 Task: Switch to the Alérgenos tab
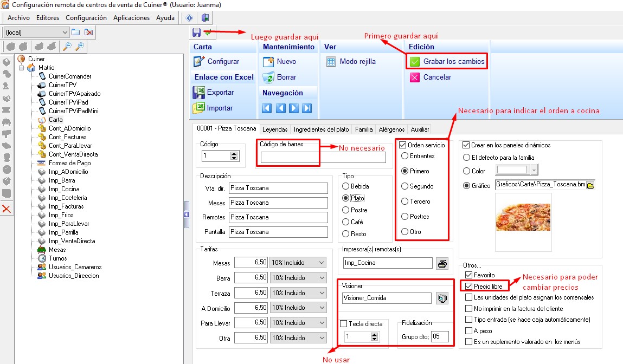392,129
